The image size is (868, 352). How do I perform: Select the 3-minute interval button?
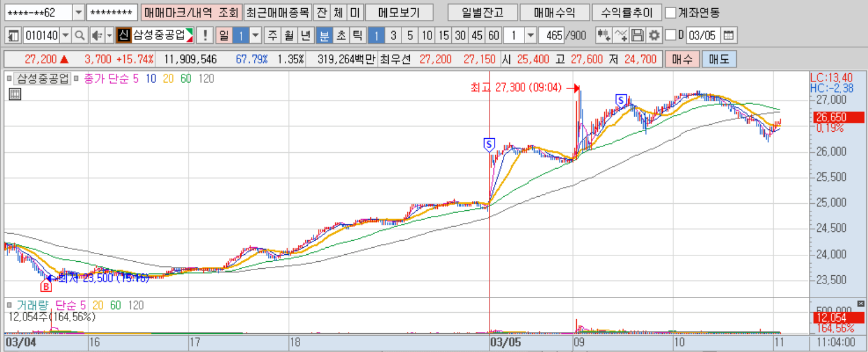(x=393, y=35)
